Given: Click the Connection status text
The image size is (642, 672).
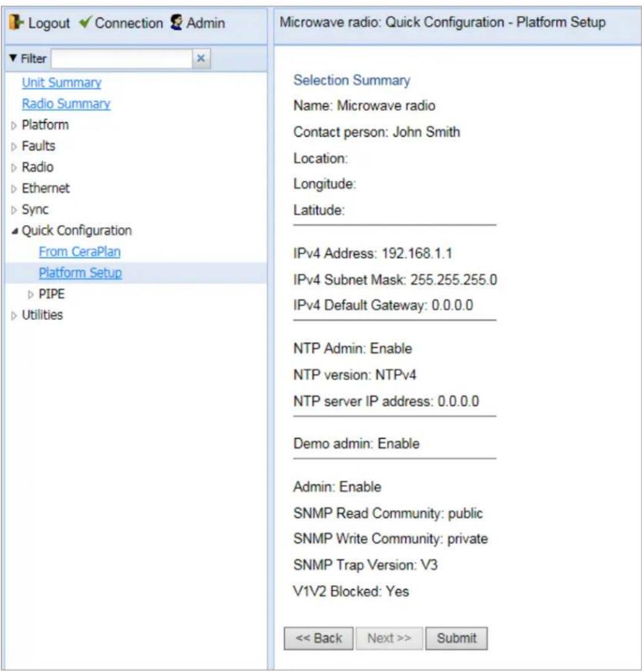Looking at the screenshot, I should [x=129, y=23].
